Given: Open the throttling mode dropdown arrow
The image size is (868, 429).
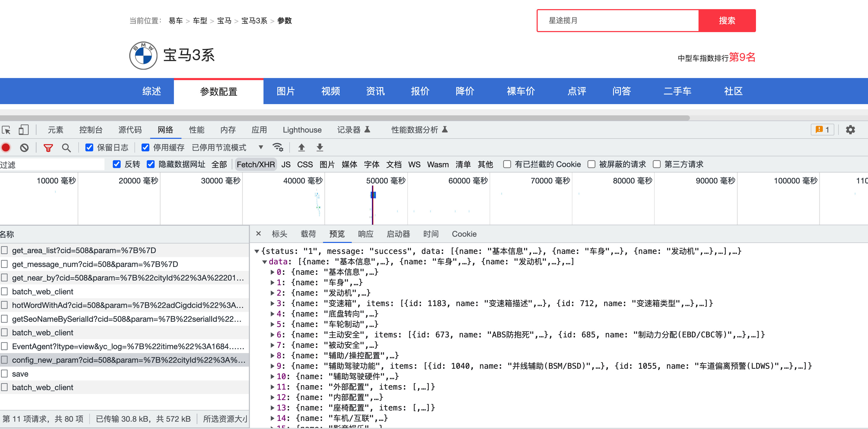Looking at the screenshot, I should pos(260,147).
